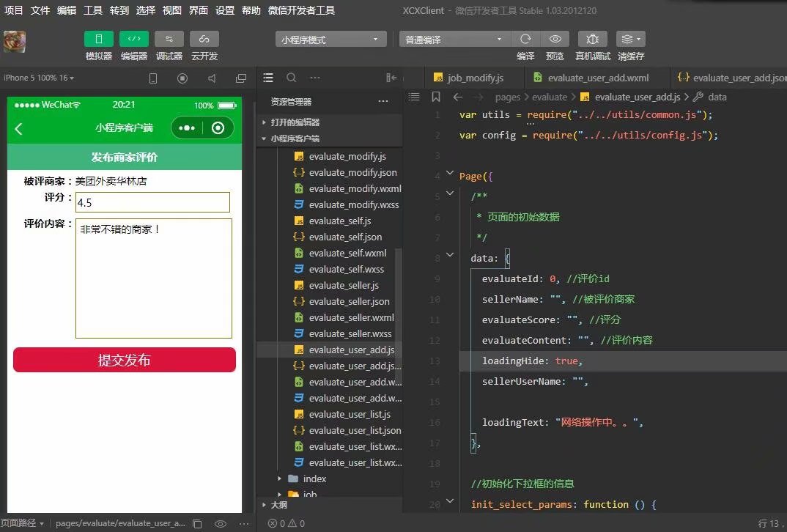Open the 设置 menu
Screen dimensions: 787x532
pyautogui.click(x=224, y=10)
